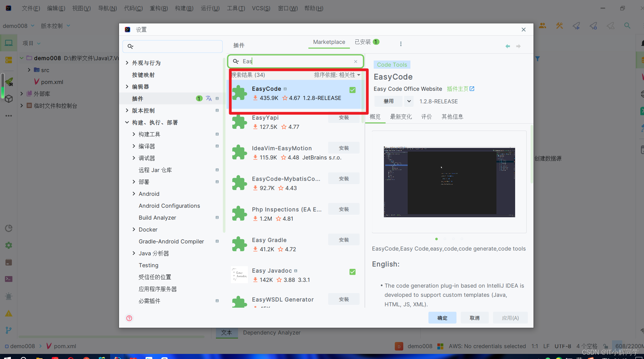The width and height of the screenshot is (644, 359).
Task: Open the arrow dropdown next to 禁用
Action: pos(409,101)
